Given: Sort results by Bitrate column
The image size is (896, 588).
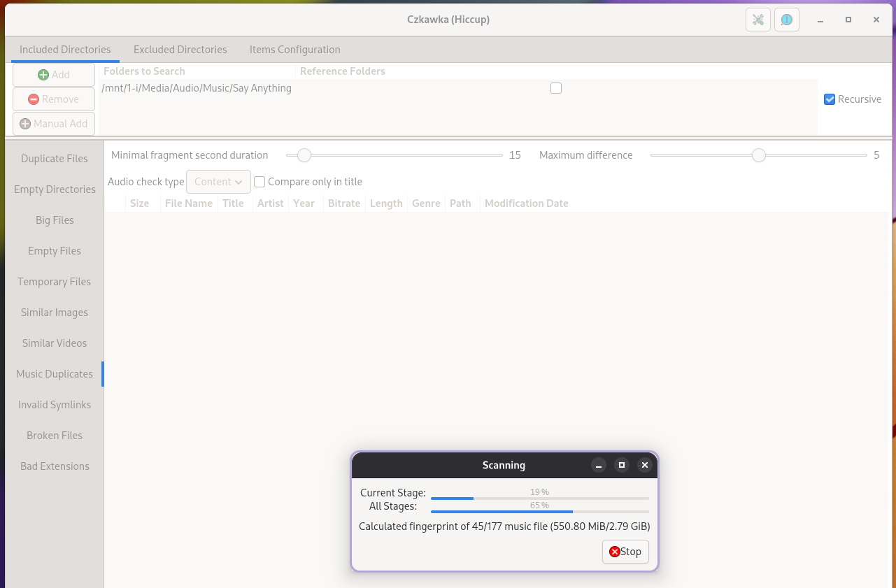Looking at the screenshot, I should click(344, 203).
